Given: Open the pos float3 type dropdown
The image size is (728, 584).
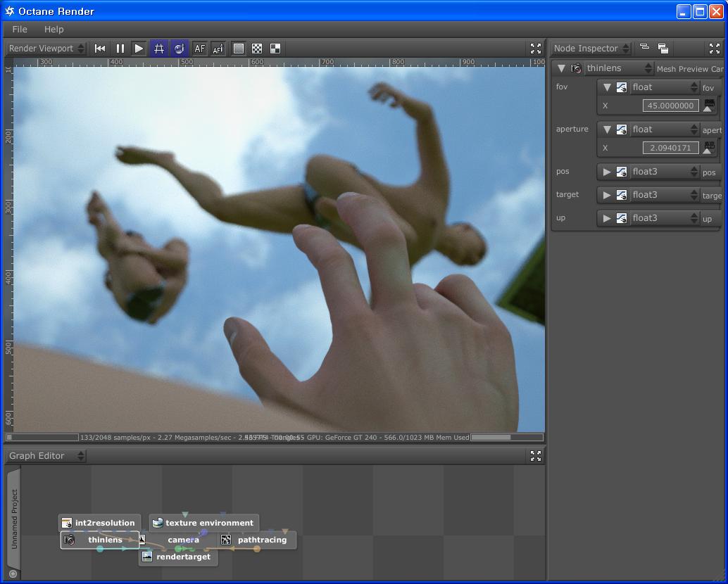Looking at the screenshot, I should tap(665, 172).
